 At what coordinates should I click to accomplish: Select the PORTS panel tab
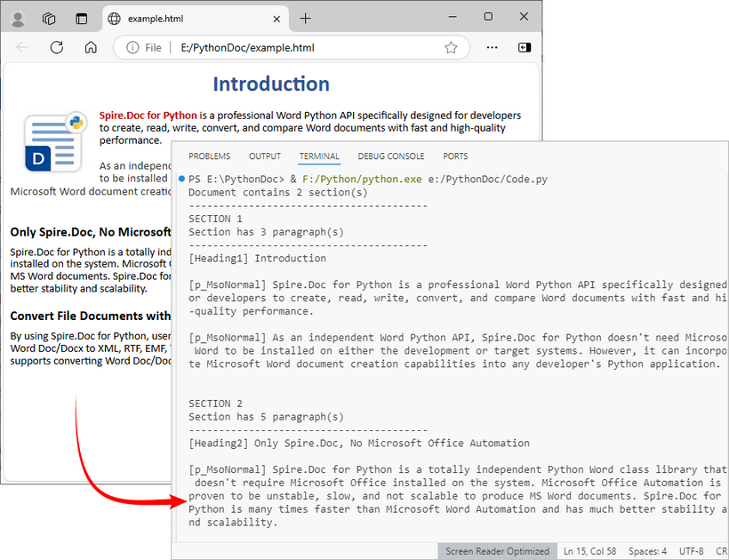[455, 156]
